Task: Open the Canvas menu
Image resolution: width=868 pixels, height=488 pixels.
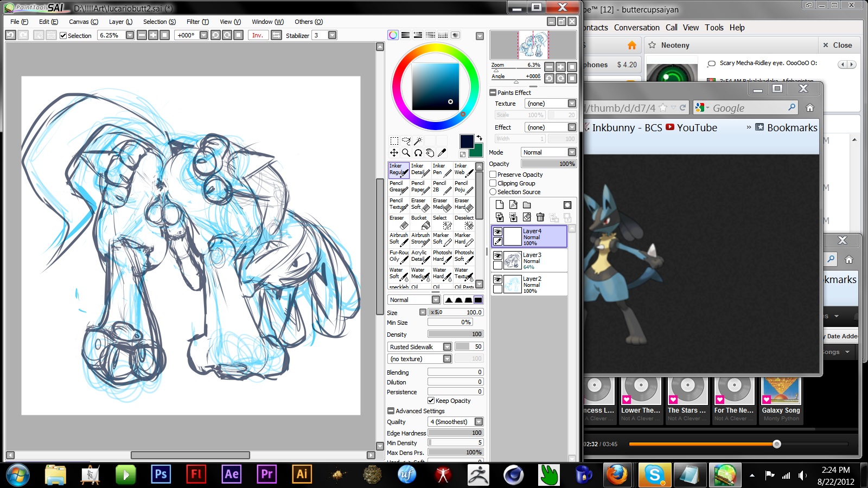Action: click(84, 22)
